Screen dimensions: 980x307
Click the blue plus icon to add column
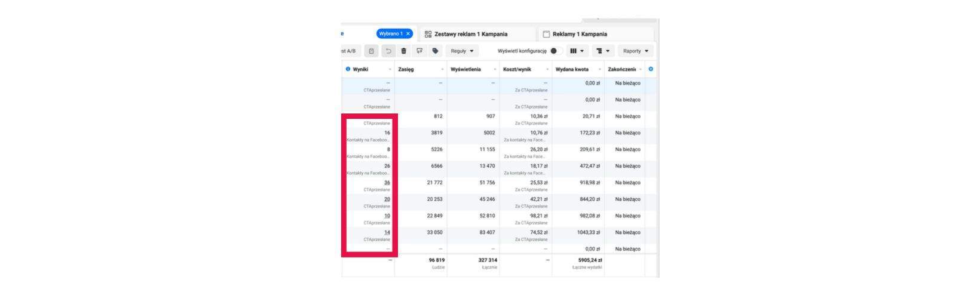651,69
